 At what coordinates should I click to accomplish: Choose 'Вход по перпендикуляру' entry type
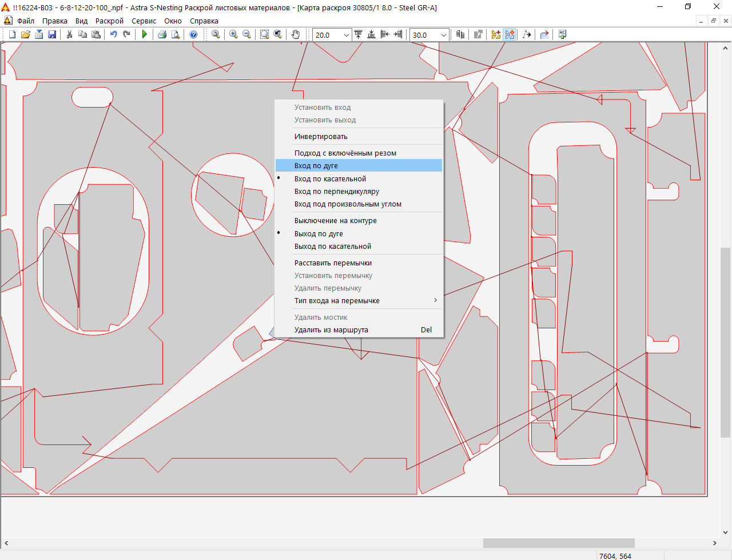[336, 191]
